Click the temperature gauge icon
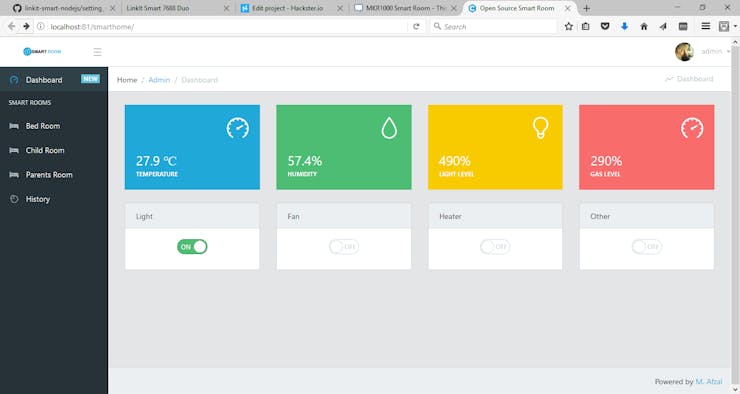This screenshot has height=394, width=740. point(237,128)
